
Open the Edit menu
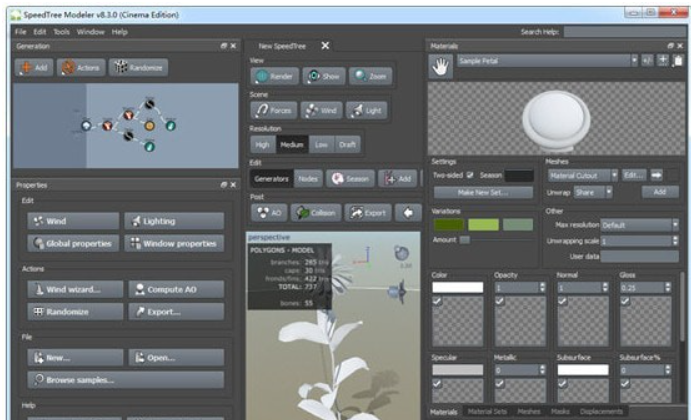point(40,32)
